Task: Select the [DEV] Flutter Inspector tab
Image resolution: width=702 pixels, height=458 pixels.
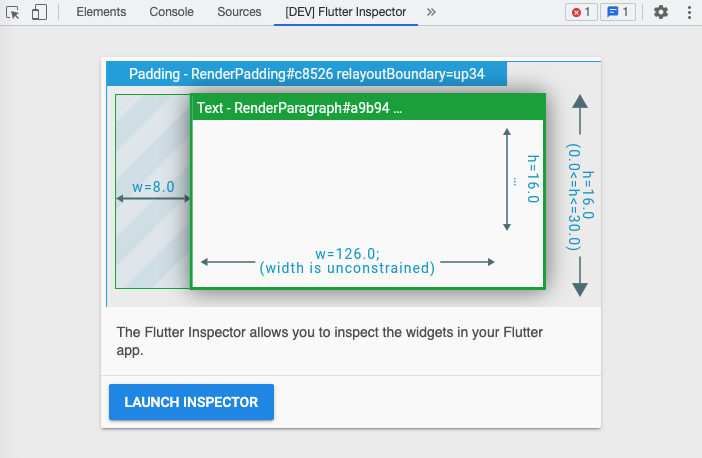Action: coord(346,12)
